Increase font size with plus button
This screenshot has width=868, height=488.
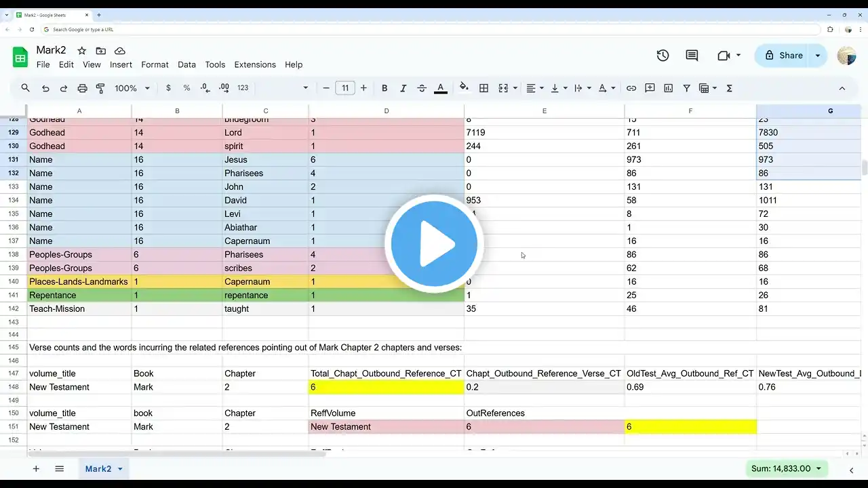[x=363, y=88]
